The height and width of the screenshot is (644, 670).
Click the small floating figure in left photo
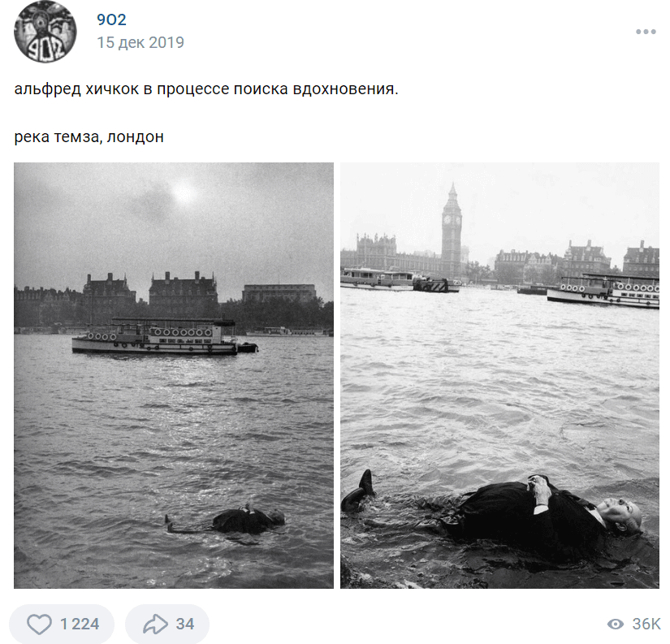226,520
